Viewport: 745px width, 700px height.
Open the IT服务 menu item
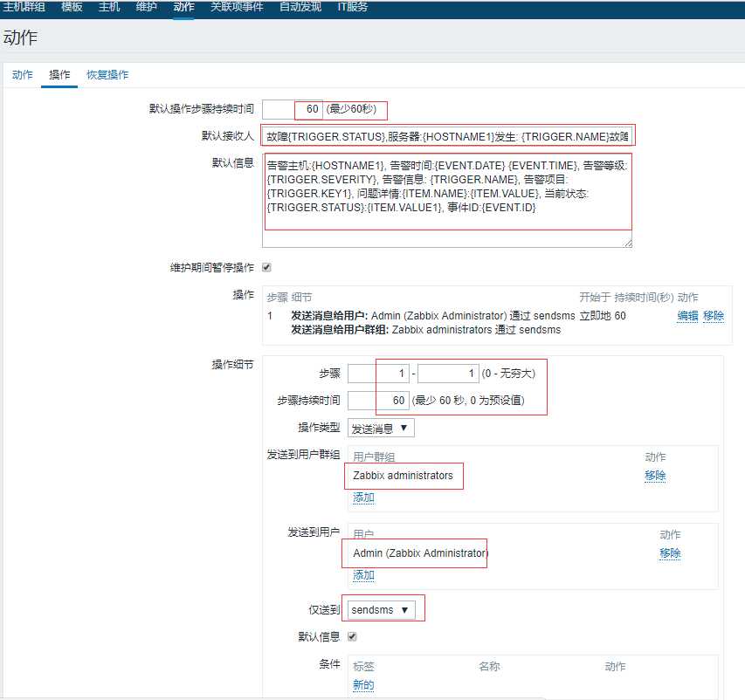point(352,7)
